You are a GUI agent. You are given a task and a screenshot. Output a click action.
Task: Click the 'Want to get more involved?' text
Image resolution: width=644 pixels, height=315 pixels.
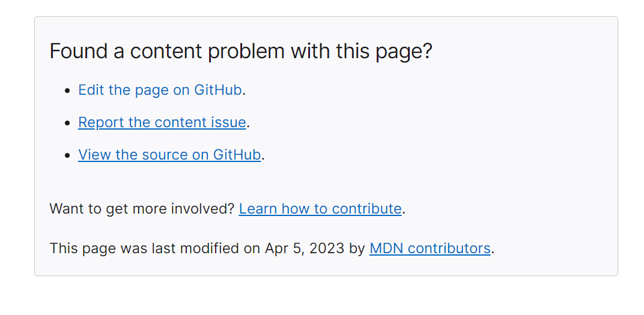pyautogui.click(x=142, y=209)
